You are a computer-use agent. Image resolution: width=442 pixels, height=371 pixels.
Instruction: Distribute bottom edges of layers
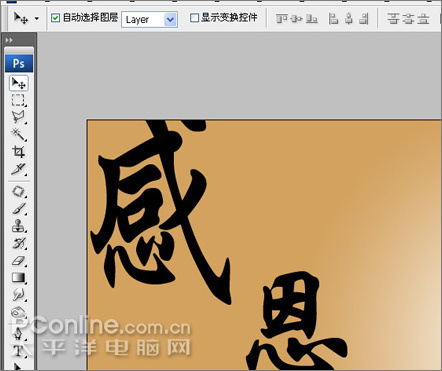[x=423, y=19]
